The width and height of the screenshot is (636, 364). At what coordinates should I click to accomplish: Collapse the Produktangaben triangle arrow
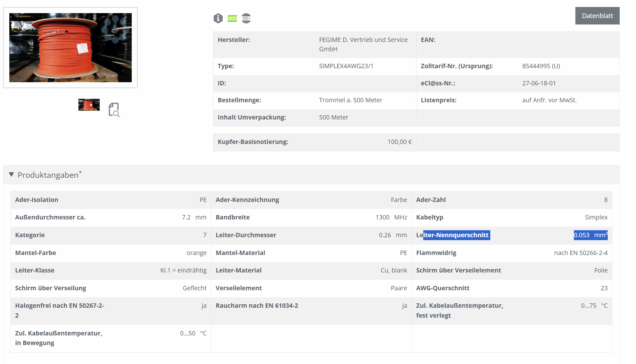(11, 175)
